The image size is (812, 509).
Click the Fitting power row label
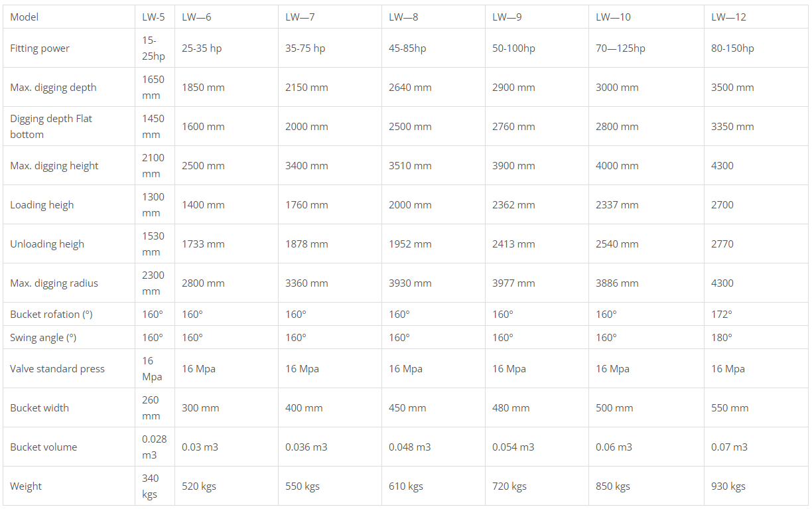pyautogui.click(x=40, y=48)
